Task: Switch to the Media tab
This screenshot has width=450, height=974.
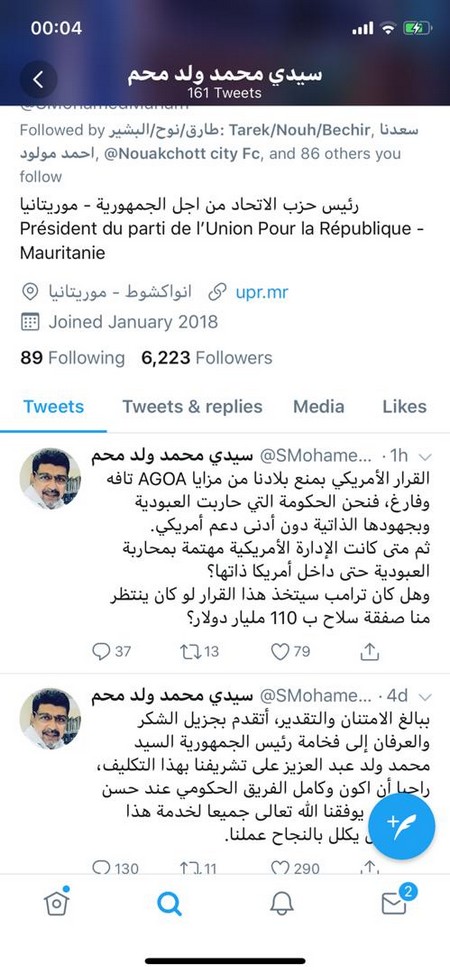Action: pyautogui.click(x=319, y=406)
